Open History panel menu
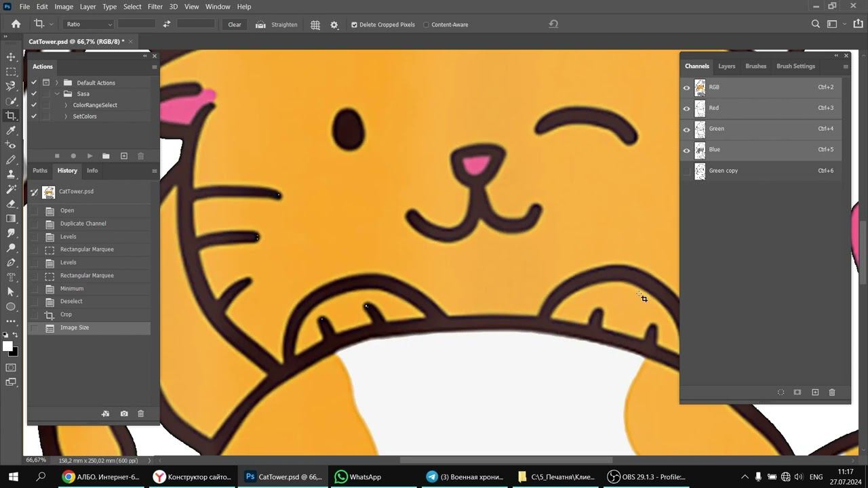 coord(154,171)
